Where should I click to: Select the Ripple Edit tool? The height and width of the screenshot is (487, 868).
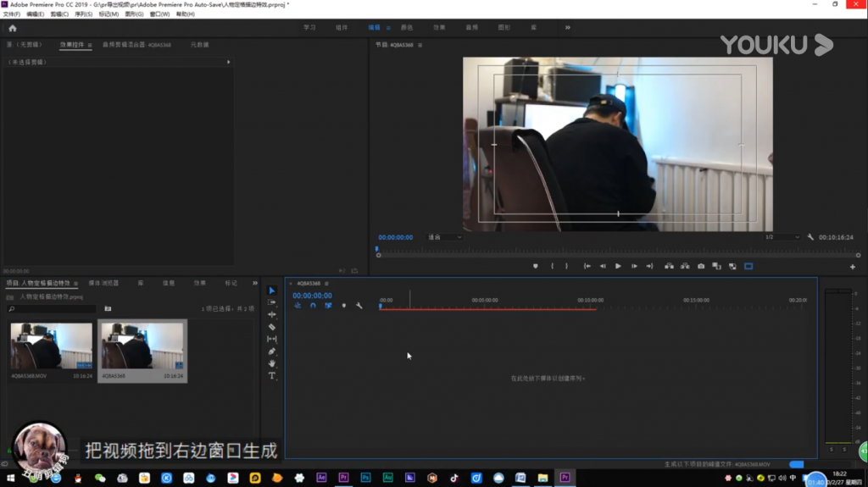point(272,314)
